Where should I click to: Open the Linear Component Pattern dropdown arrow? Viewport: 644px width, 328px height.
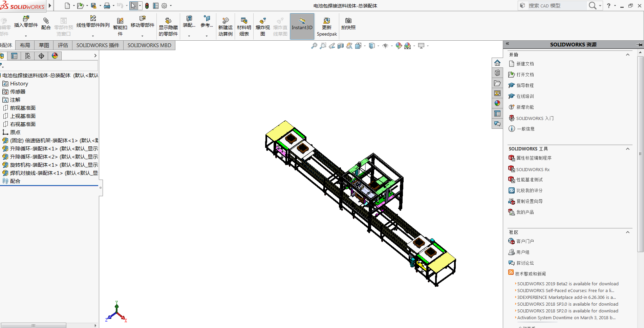click(93, 36)
